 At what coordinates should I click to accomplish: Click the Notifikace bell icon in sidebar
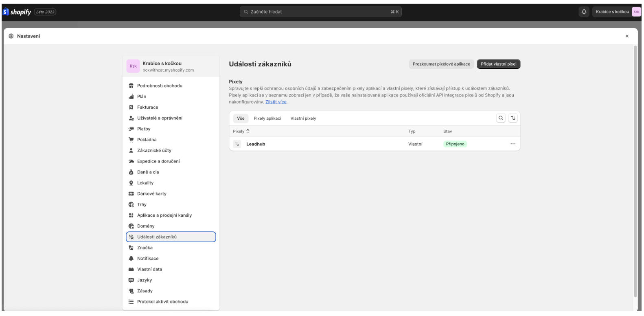click(131, 258)
